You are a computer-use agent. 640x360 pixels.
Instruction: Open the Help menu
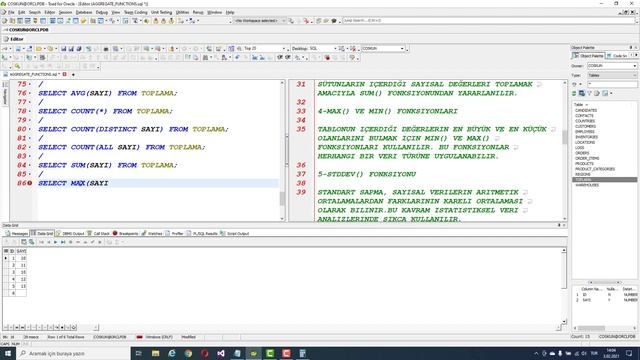coord(230,13)
